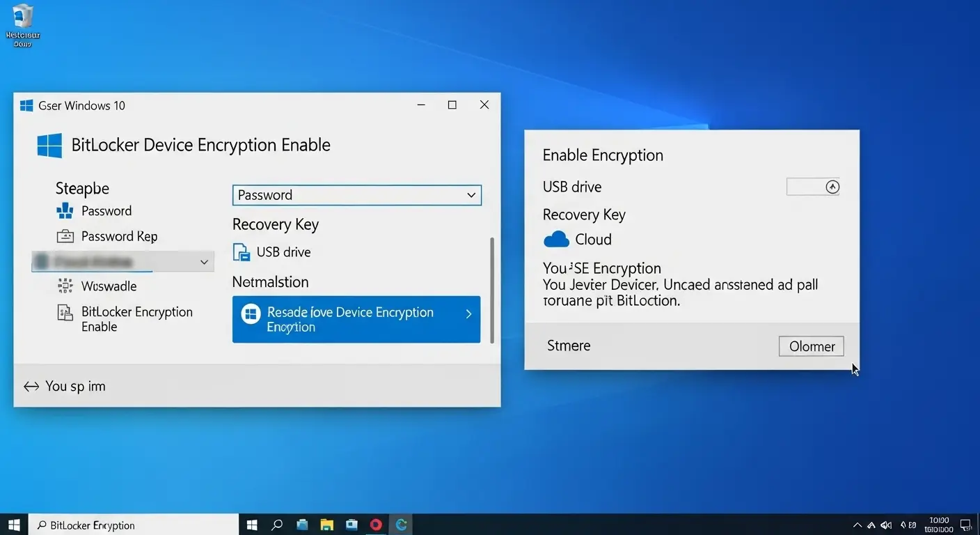Viewport: 980px width, 535px height.
Task: Minimize the Gser Windows 10 window
Action: [421, 105]
